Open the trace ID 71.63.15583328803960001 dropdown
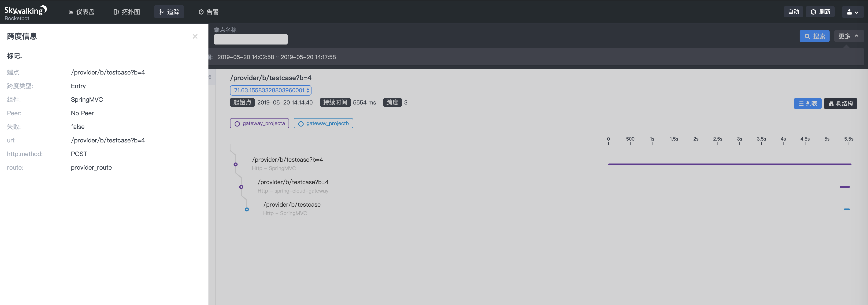 271,90
